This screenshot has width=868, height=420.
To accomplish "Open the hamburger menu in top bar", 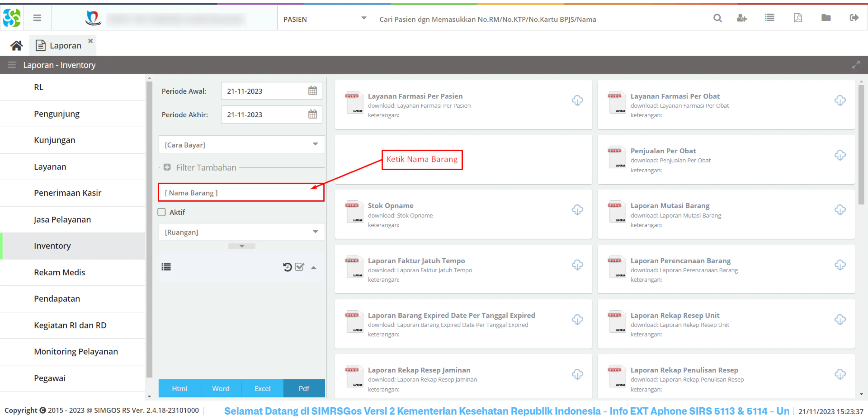I will (x=37, y=18).
